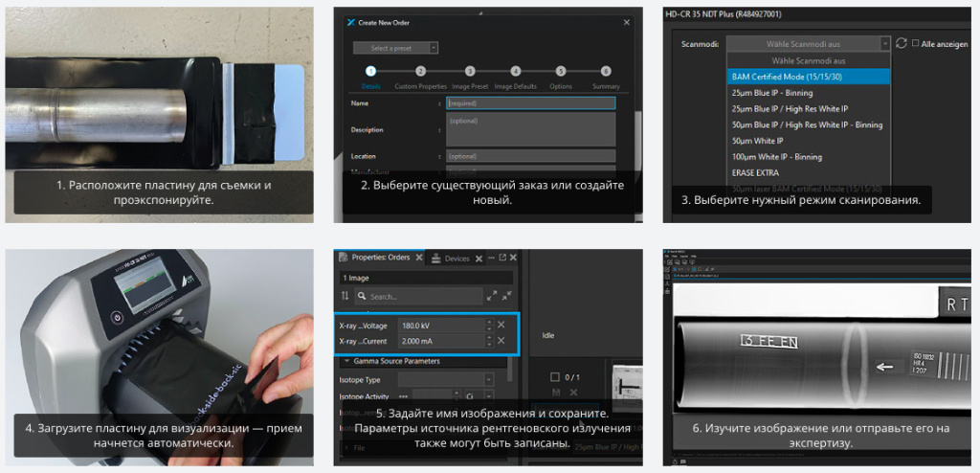Click the X-ray Voltage value field
980x473 pixels.
[440, 326]
